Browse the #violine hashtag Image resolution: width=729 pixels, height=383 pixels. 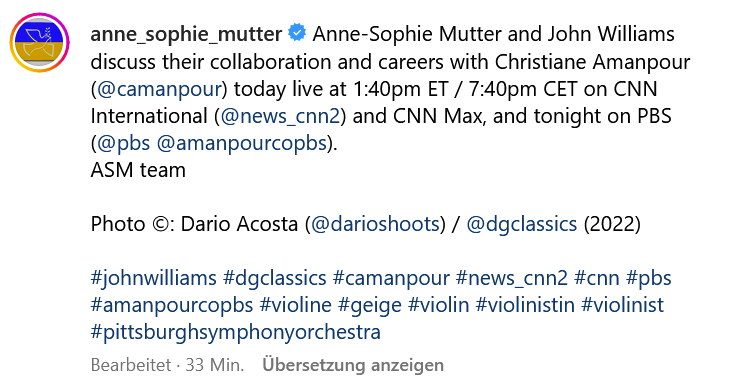click(295, 305)
